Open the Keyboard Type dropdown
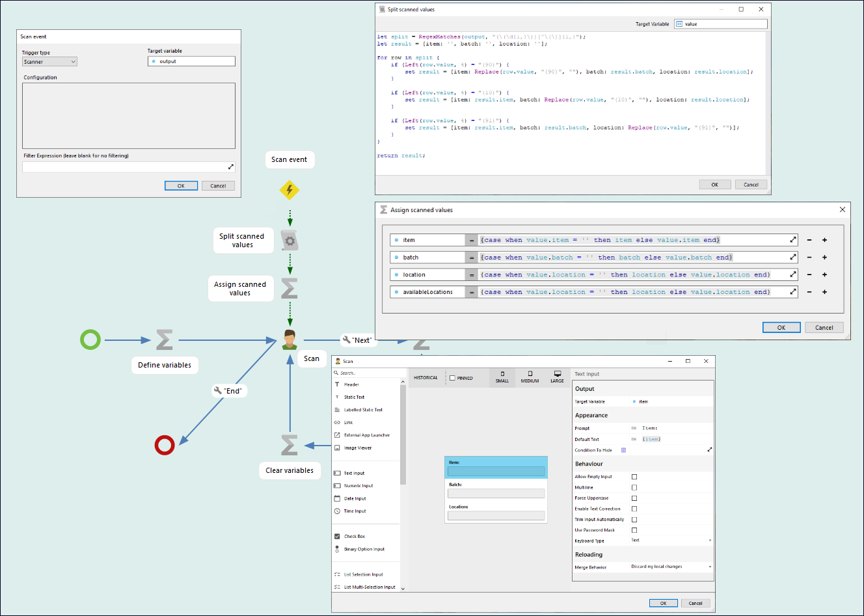 tap(671, 541)
